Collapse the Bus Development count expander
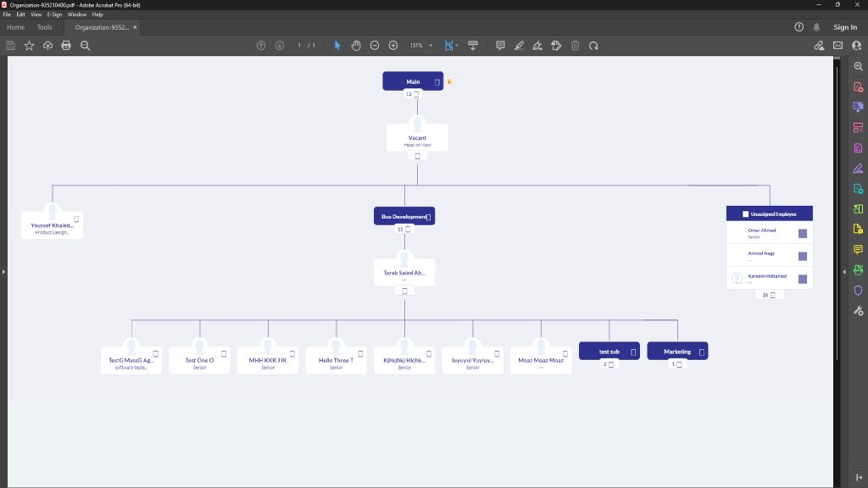The height and width of the screenshot is (488, 868). coord(403,229)
